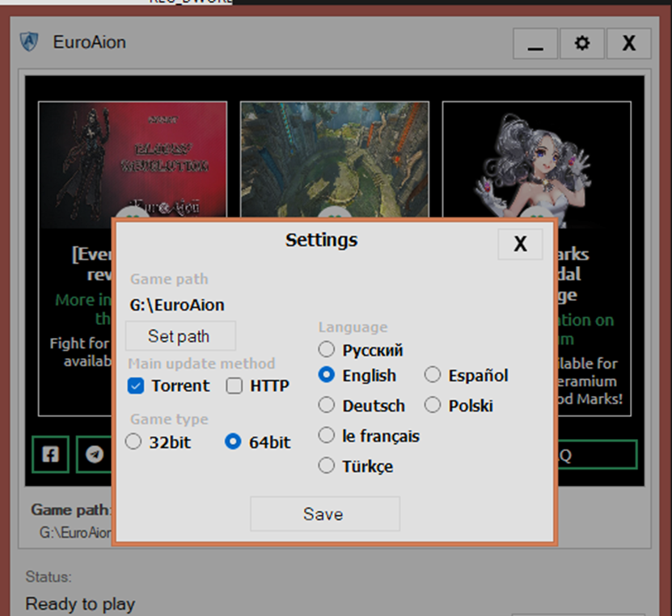Choose Deutsch as the language
672x616 pixels.
click(327, 405)
